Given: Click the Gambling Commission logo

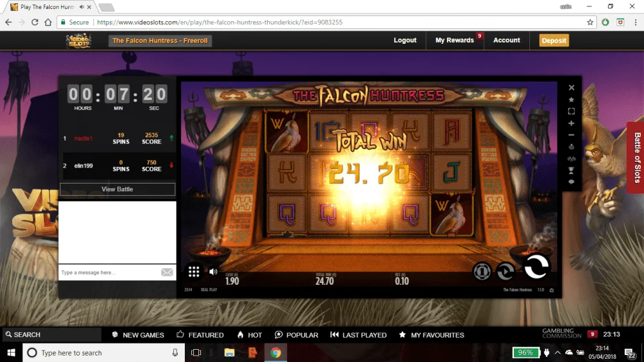Looking at the screenshot, I should 562,333.
